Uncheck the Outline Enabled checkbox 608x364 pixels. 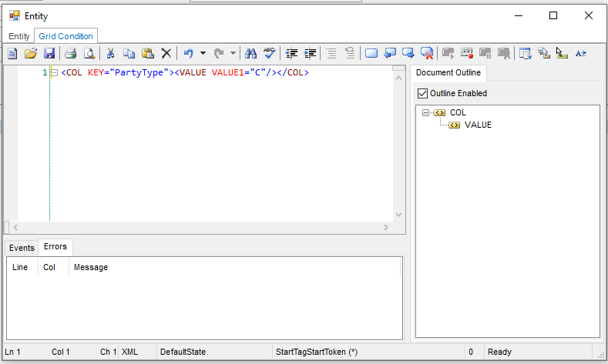point(422,93)
